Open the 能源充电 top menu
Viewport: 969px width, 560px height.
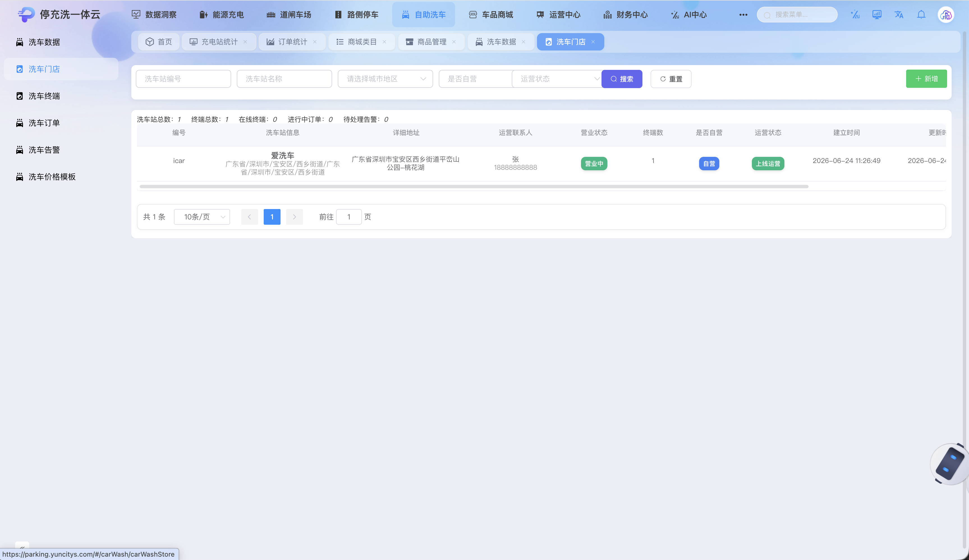click(x=221, y=15)
